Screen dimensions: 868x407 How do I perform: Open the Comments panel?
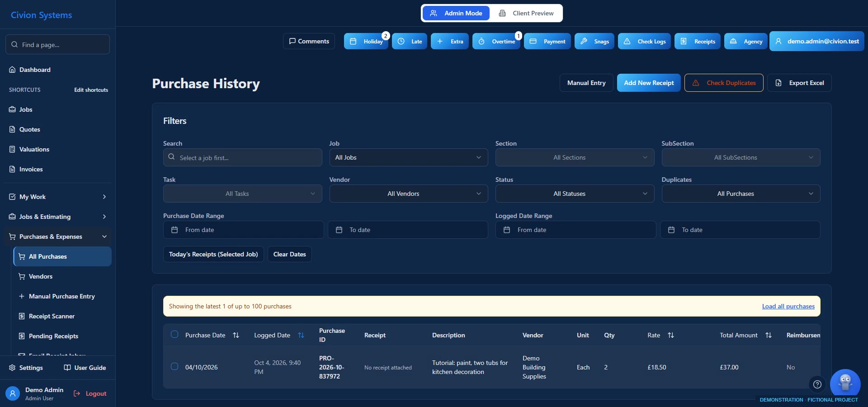tap(309, 41)
